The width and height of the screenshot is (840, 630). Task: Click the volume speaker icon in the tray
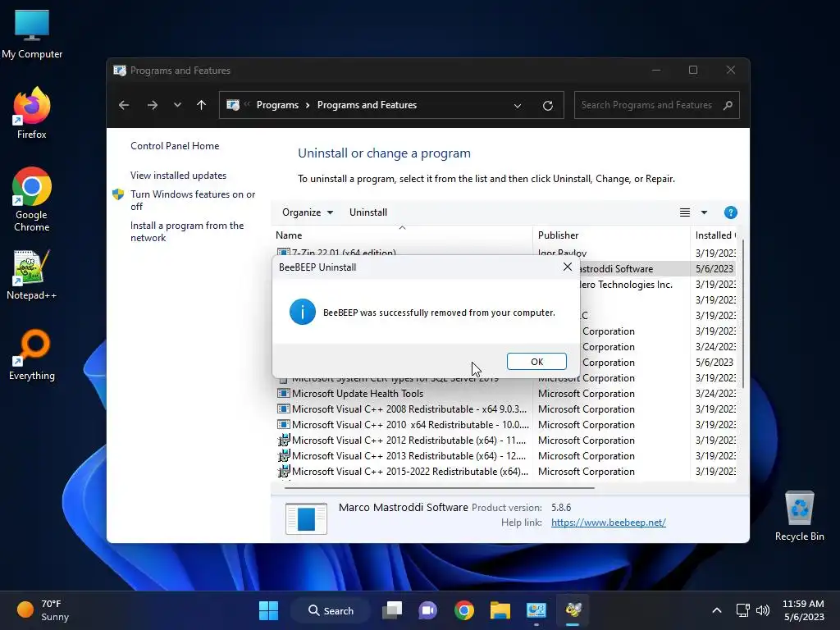(762, 610)
